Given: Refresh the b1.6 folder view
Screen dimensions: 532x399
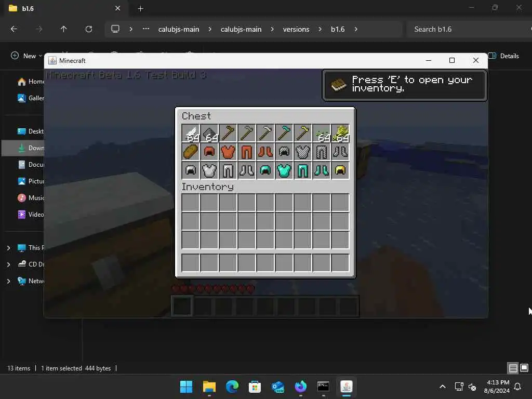Looking at the screenshot, I should [x=89, y=29].
